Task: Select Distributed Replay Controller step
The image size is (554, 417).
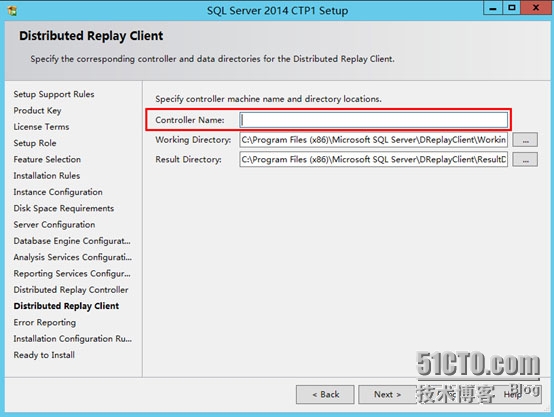Action: [71, 289]
